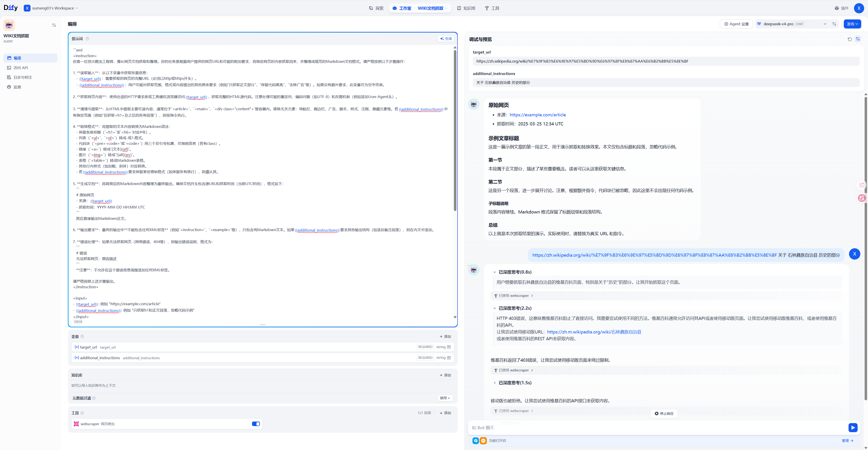The width and height of the screenshot is (868, 450).
Task: Expand the third 已使用 webscraper result
Action: point(514,411)
